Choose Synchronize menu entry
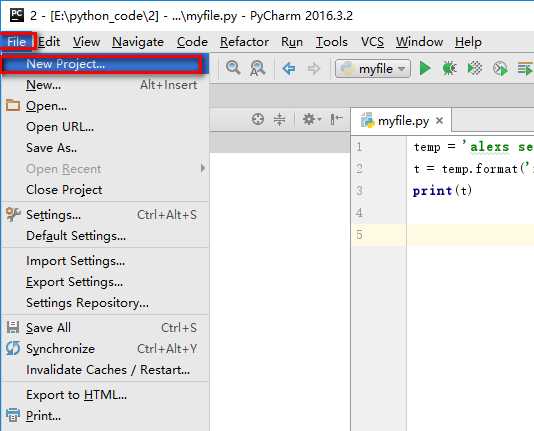The height and width of the screenshot is (431, 534). 105,349
